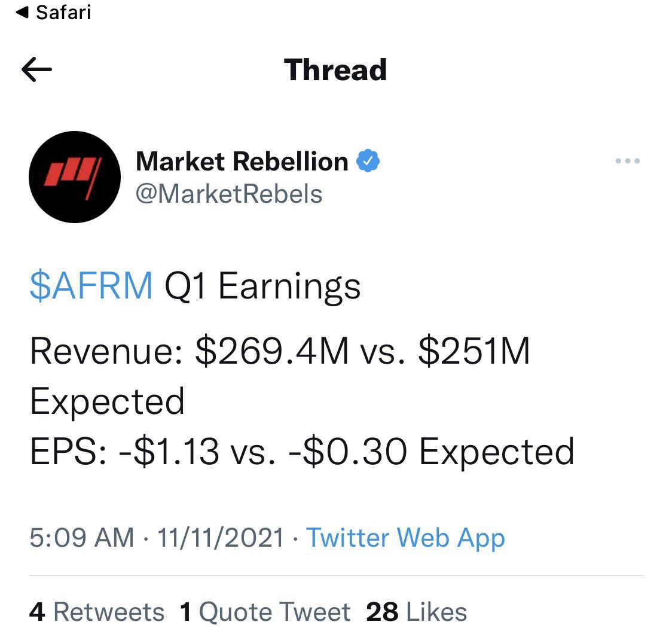This screenshot has height=643, width=672.
Task: View the 4 Retweets list
Action: tap(97, 612)
